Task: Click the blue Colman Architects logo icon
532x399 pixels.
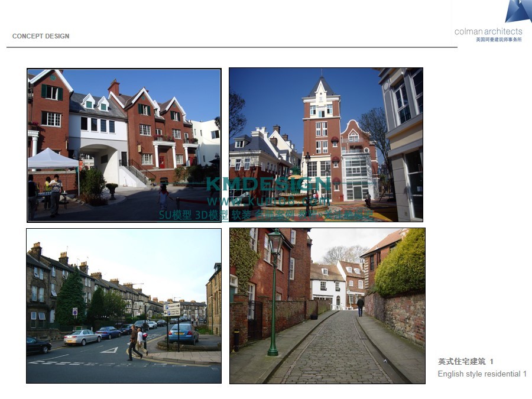Action: [518, 11]
